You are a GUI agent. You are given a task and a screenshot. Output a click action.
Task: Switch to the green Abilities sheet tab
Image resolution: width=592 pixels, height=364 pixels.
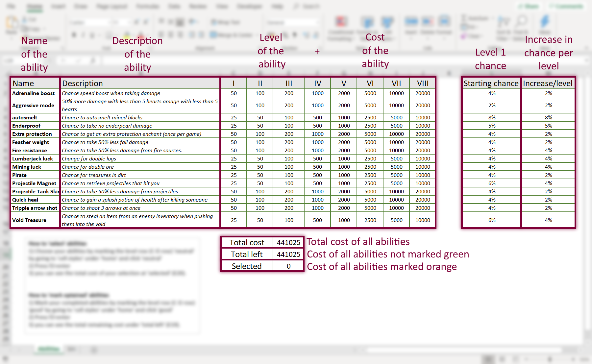[48, 349]
